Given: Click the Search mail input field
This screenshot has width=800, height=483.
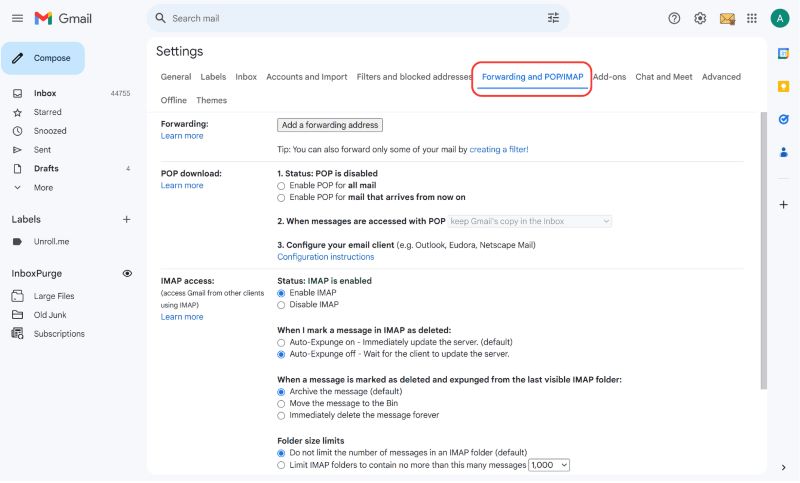Looking at the screenshot, I should 357,18.
